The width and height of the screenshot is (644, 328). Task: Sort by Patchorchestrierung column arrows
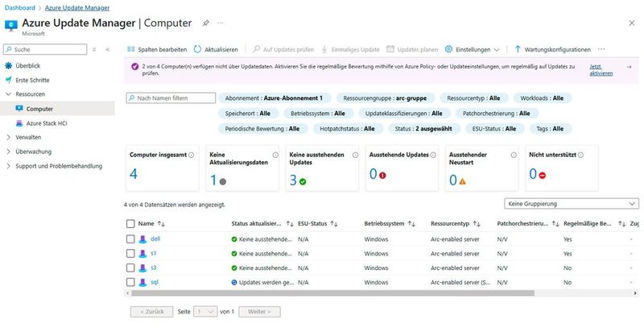point(555,224)
